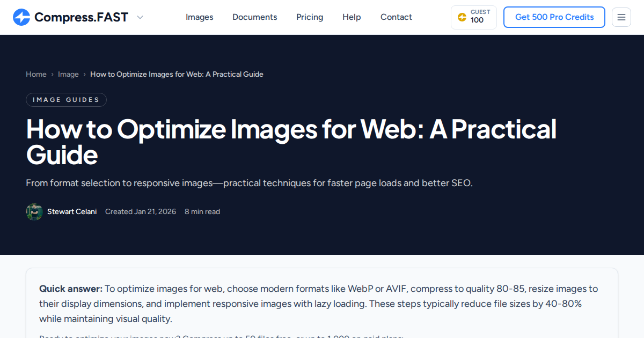This screenshot has height=338, width=644.
Task: Click Stewart Celani's author avatar
Action: pyautogui.click(x=34, y=212)
